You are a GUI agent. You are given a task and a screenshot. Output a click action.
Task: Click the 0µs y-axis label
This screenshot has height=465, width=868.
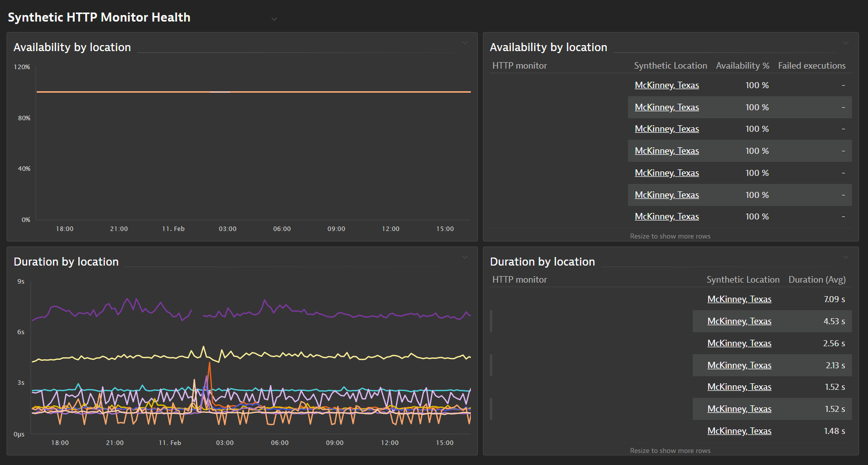19,434
